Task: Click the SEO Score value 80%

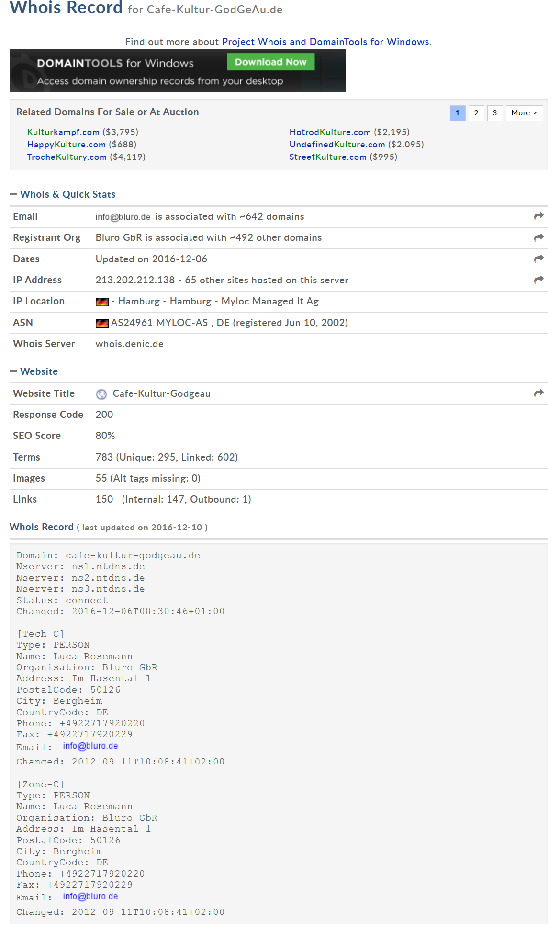Action: (105, 436)
